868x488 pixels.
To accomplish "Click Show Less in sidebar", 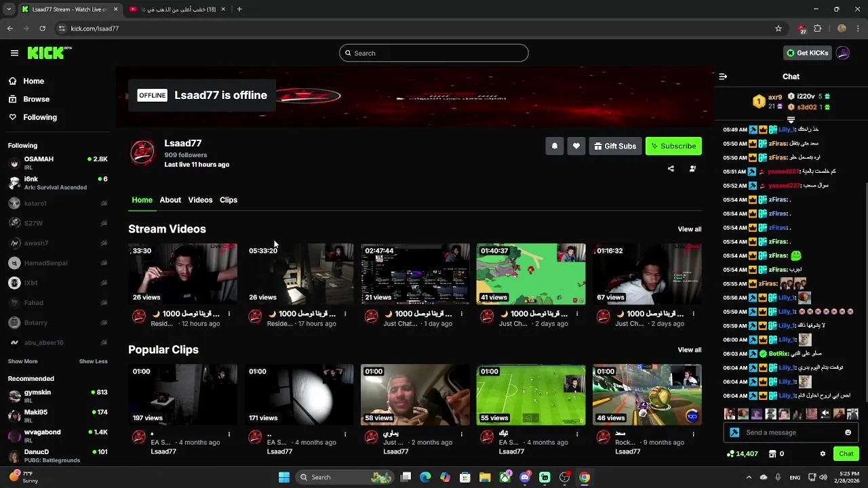I will tap(94, 361).
